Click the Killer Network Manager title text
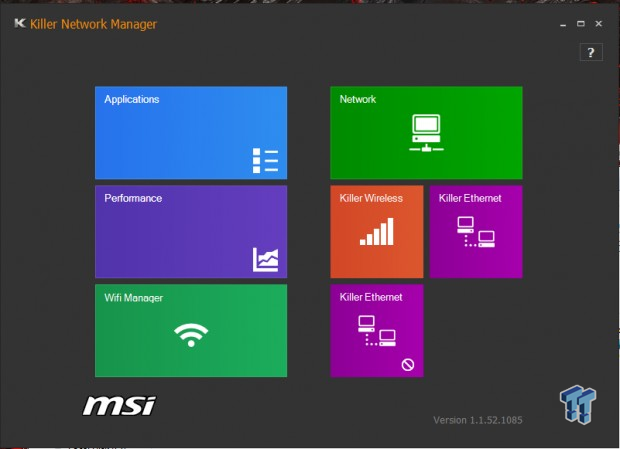The height and width of the screenshot is (449, 620). coord(93,24)
